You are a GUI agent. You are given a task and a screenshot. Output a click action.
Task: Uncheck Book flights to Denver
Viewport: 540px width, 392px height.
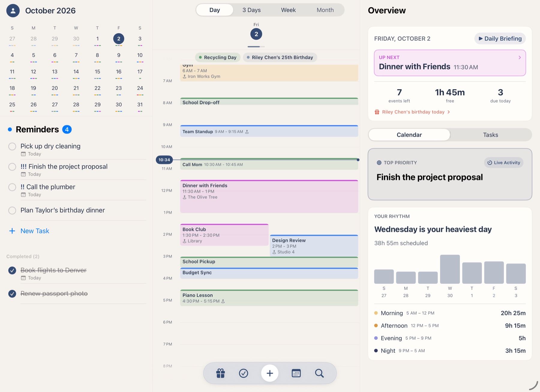pos(12,270)
